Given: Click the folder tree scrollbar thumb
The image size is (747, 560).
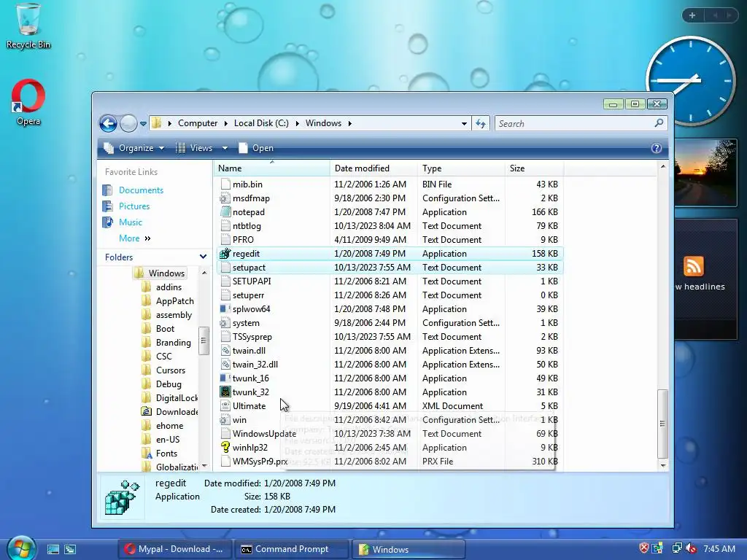Looking at the screenshot, I should click(204, 341).
